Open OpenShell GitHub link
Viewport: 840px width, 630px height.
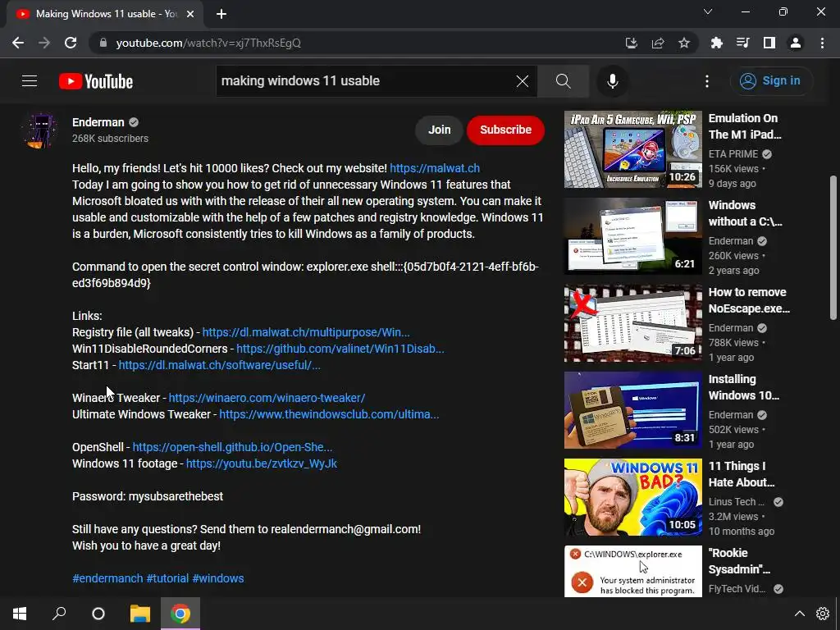coord(232,447)
